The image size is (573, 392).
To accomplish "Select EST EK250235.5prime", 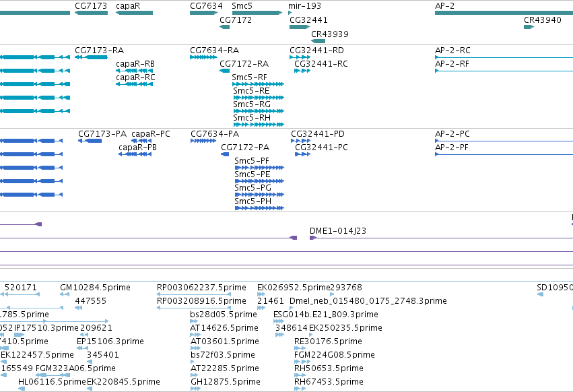I will [x=311, y=335].
